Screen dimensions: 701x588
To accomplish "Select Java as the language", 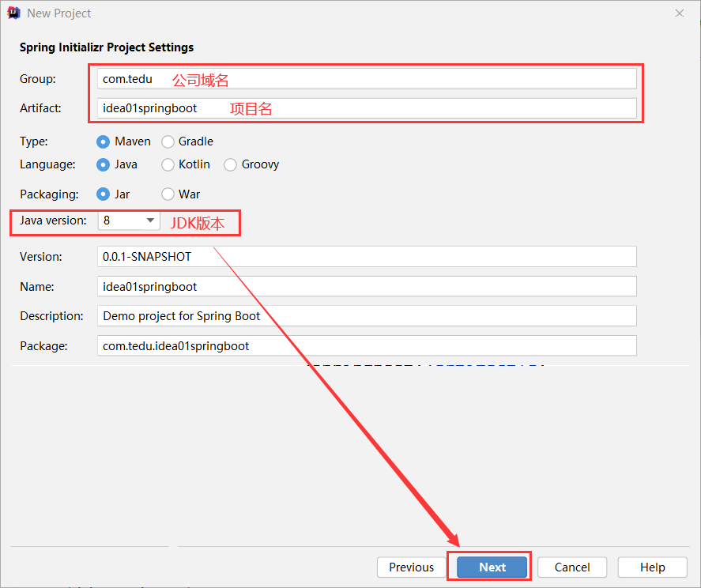I will click(103, 165).
